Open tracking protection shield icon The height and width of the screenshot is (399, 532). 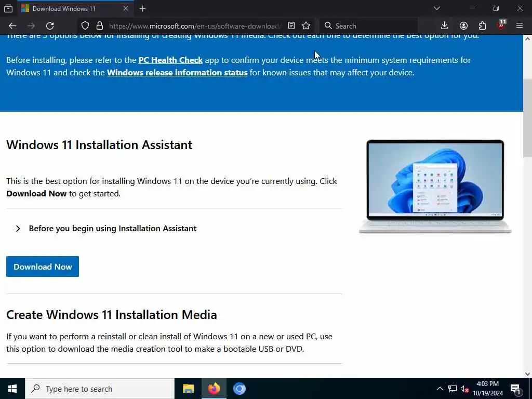pyautogui.click(x=85, y=26)
